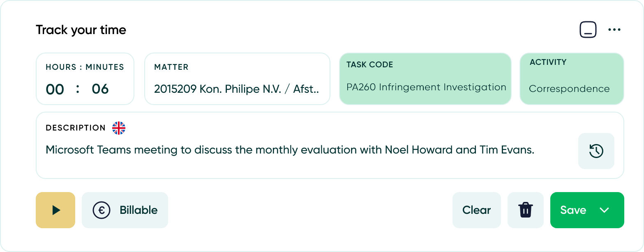Expand the Save dropdown chevron
The image size is (644, 252).
point(604,210)
